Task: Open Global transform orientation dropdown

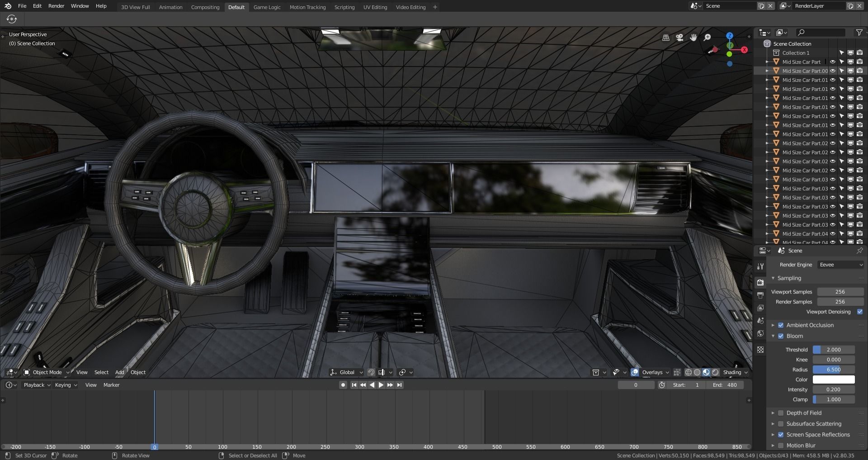Action: 347,372
